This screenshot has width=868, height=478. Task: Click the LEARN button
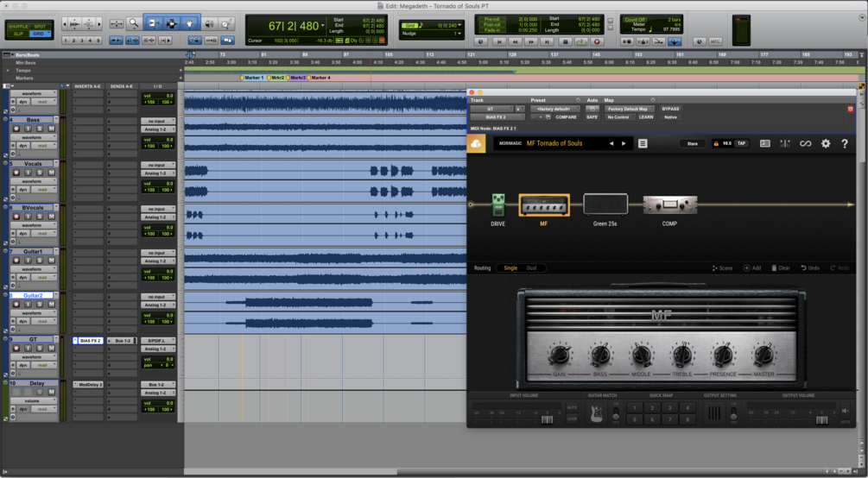click(646, 117)
